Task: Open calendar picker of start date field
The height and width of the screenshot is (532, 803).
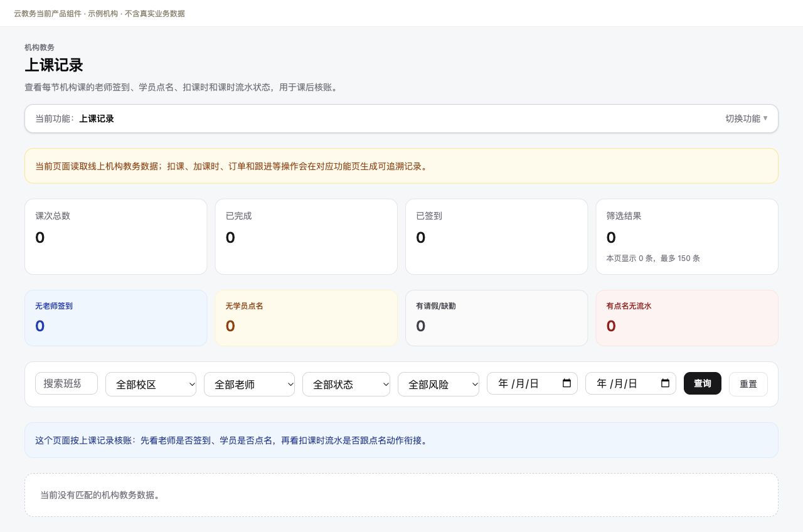Action: point(566,383)
